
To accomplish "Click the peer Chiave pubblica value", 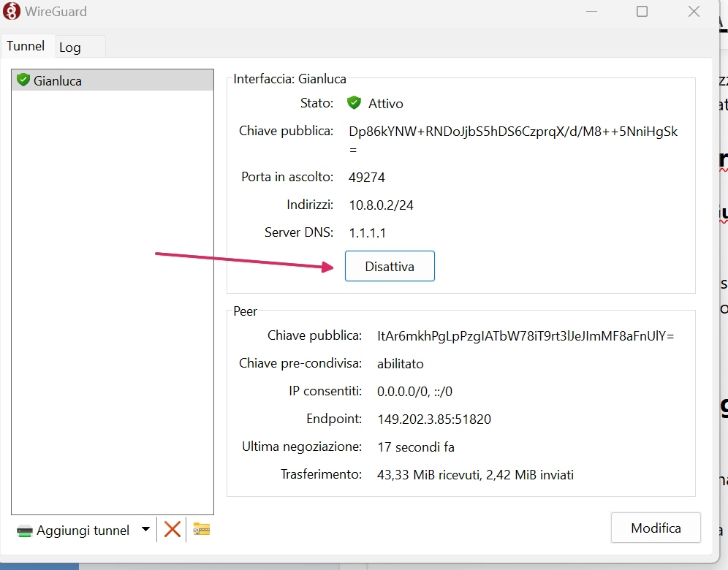I will [525, 336].
